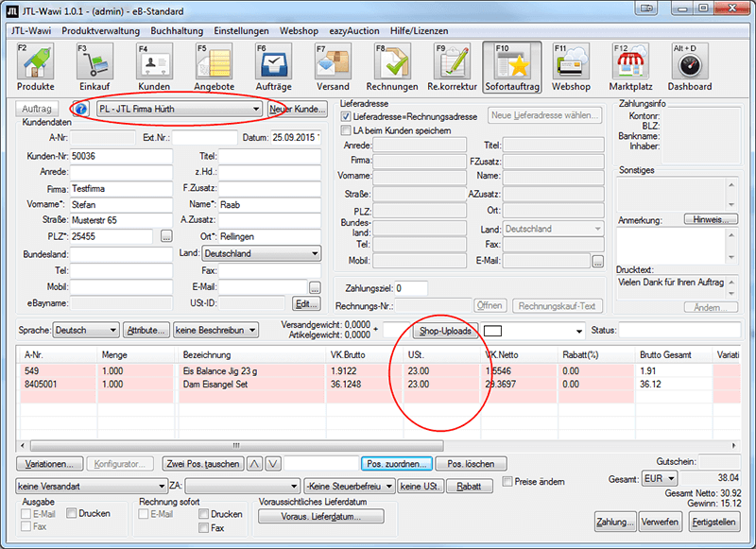Click the Hinweis button near Anmerkung
This screenshot has height=549, width=756.
click(x=711, y=219)
